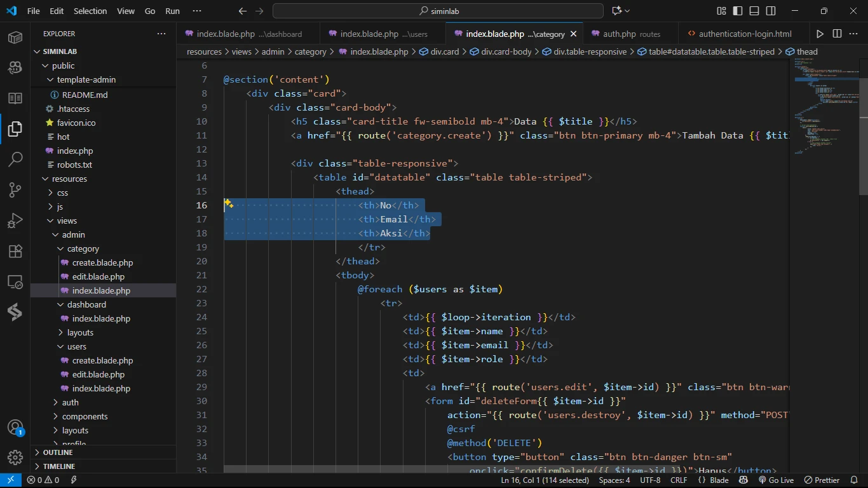868x488 pixels.
Task: Open the Selection menu
Action: point(90,11)
